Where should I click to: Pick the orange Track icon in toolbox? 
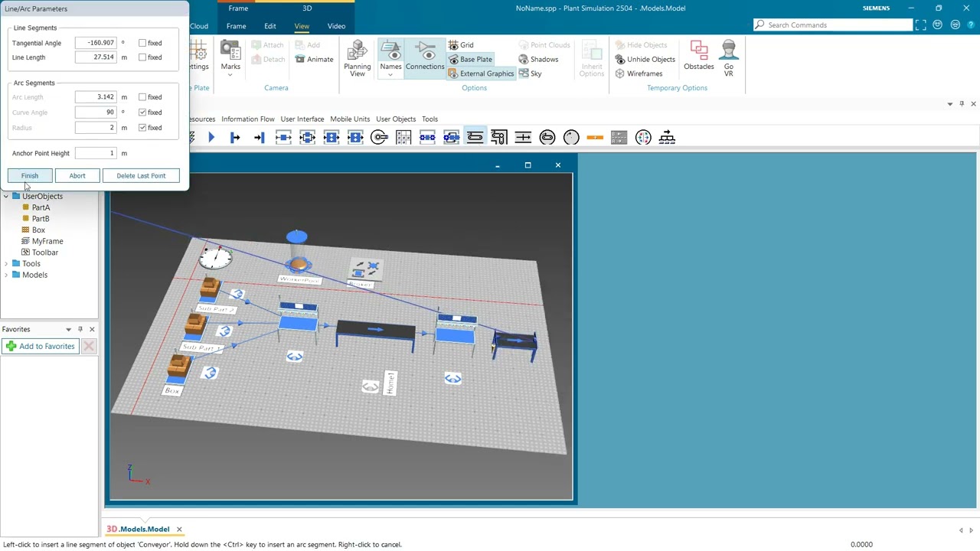(595, 137)
